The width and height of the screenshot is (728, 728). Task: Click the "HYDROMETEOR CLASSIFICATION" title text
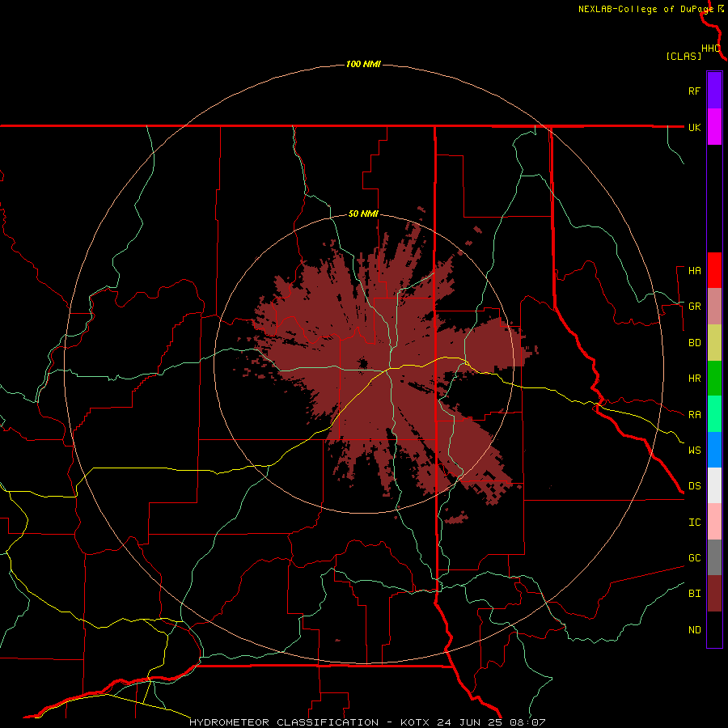284,722
